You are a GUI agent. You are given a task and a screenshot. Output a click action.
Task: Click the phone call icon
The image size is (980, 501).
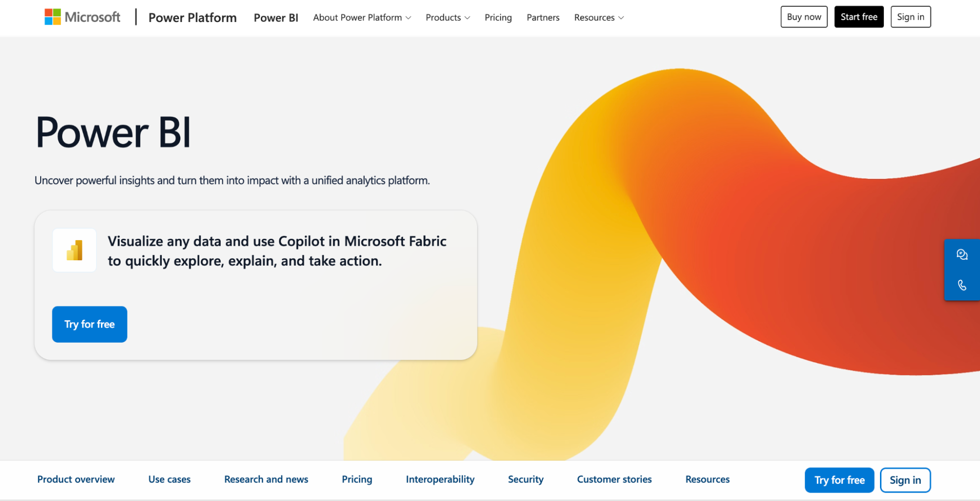pyautogui.click(x=962, y=285)
